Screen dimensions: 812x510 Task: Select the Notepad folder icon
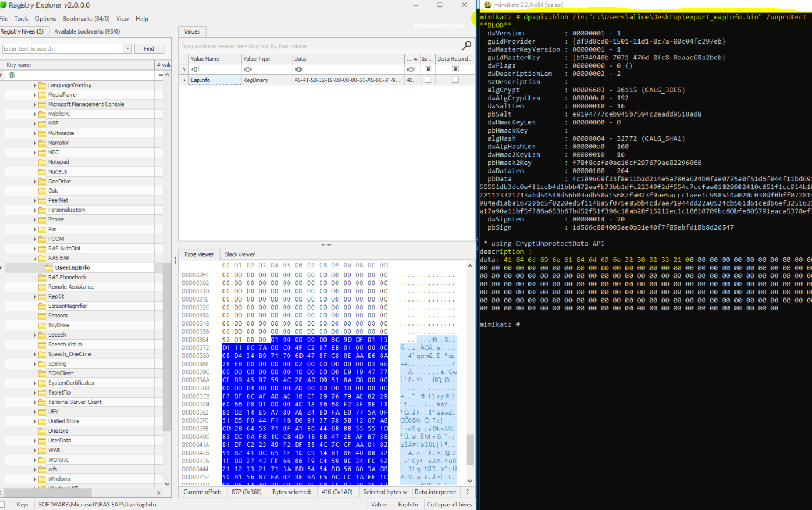pyautogui.click(x=42, y=162)
